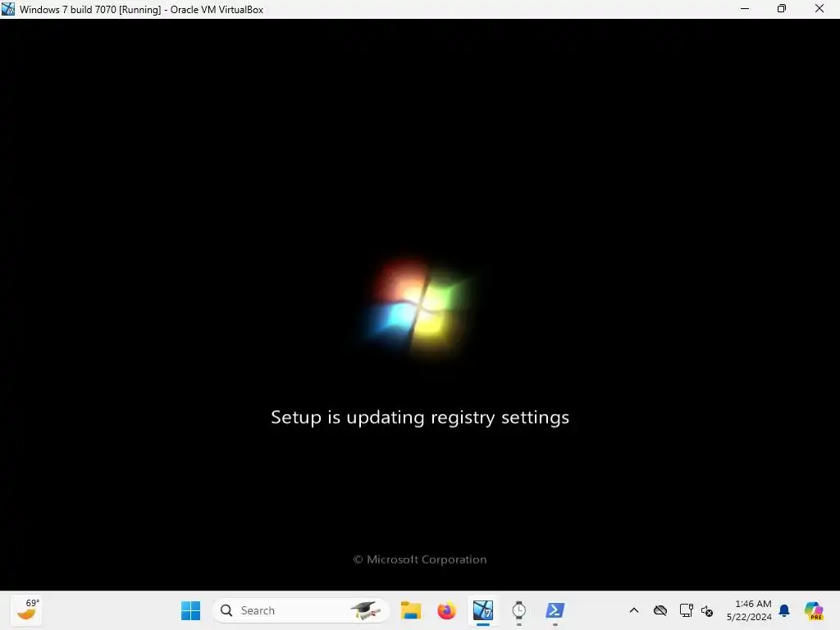Restore down the VirtualBox window
The height and width of the screenshot is (630, 840).
782,9
